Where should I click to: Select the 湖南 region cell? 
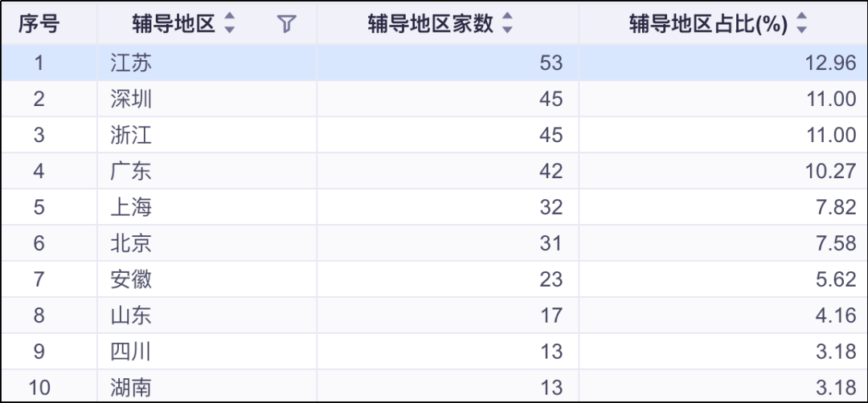[x=131, y=388]
